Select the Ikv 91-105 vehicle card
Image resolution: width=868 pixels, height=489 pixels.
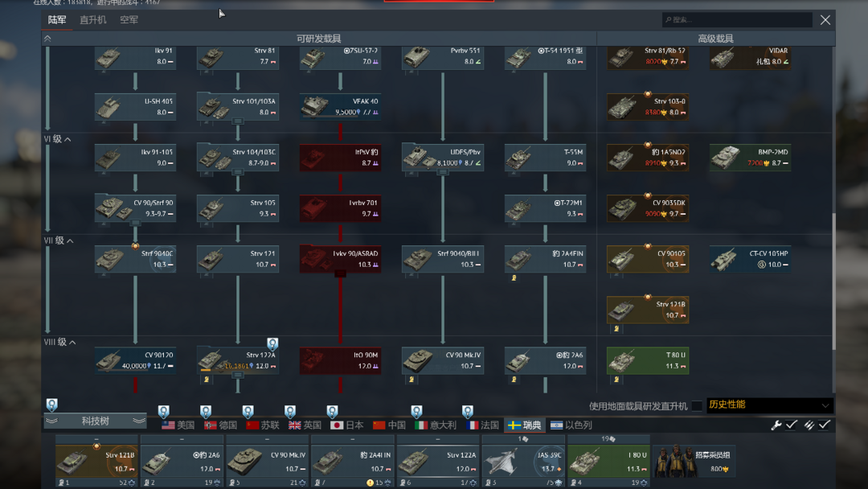click(x=135, y=158)
